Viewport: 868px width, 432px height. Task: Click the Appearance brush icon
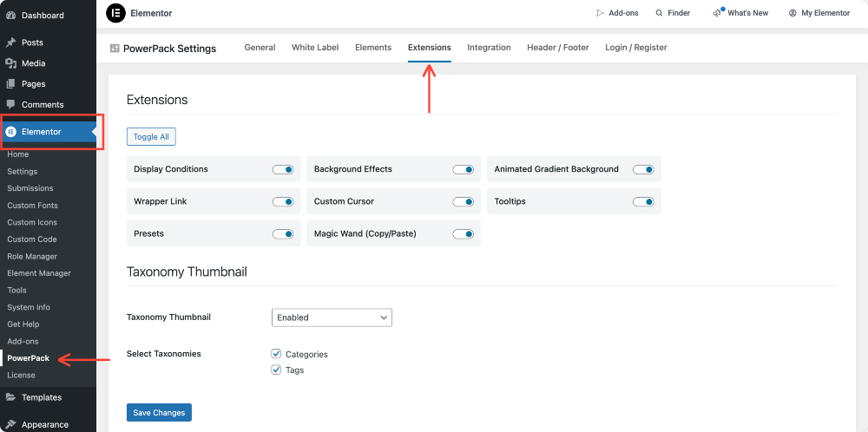10,425
